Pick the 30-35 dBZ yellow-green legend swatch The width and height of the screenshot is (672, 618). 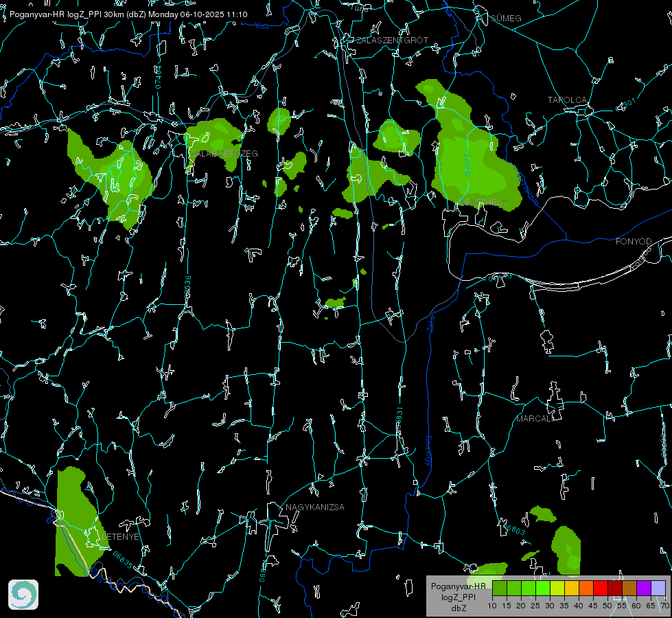tap(557, 588)
